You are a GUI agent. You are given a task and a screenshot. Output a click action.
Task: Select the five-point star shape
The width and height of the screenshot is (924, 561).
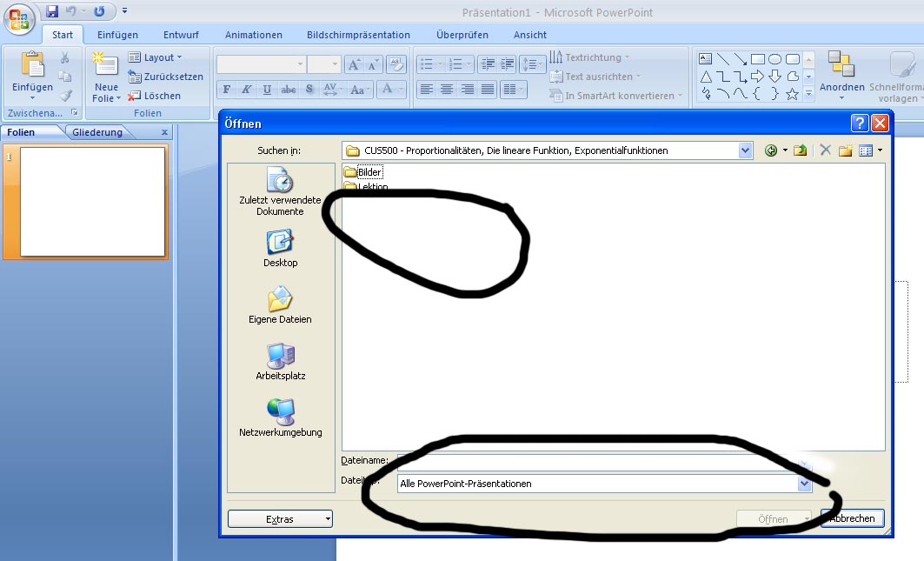coord(792,94)
